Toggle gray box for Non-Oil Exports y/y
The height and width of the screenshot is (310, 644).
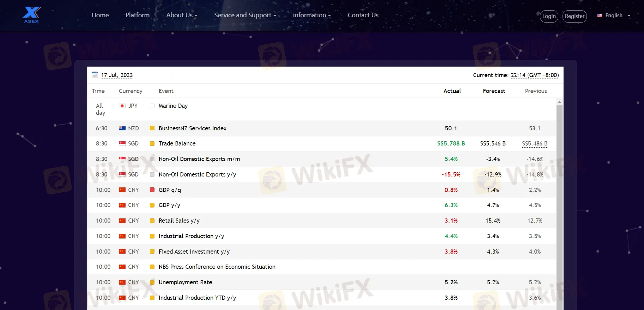click(x=152, y=175)
